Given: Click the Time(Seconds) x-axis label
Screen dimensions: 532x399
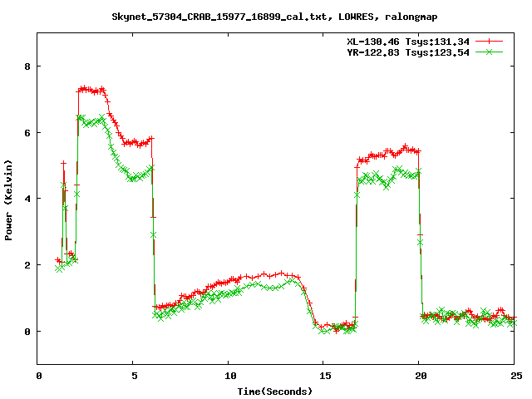Looking at the screenshot, I should [274, 392].
